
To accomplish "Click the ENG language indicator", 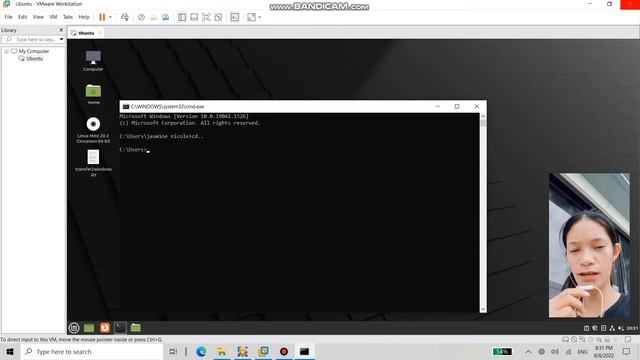I will tap(582, 351).
